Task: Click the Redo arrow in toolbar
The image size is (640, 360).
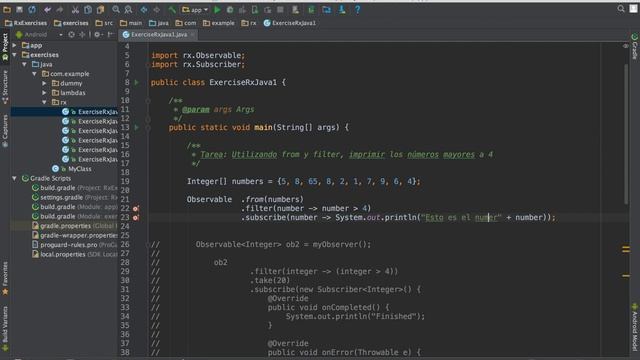Action: (60, 9)
